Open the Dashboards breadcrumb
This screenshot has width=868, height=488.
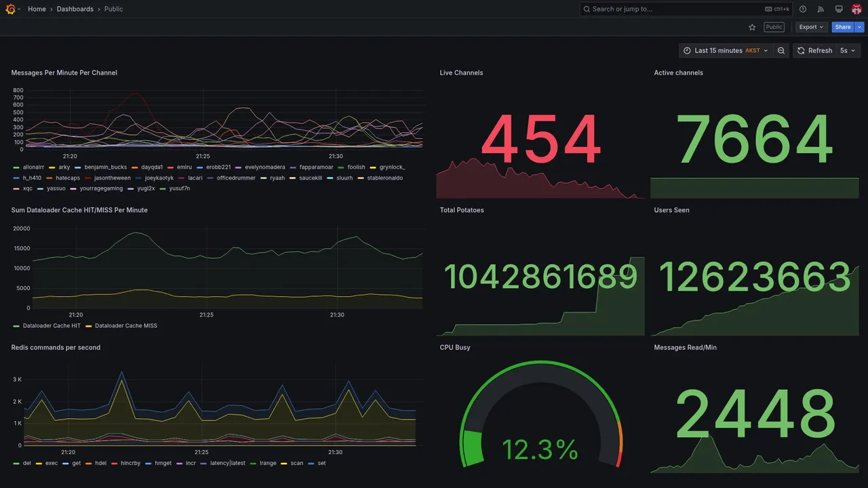pos(75,9)
